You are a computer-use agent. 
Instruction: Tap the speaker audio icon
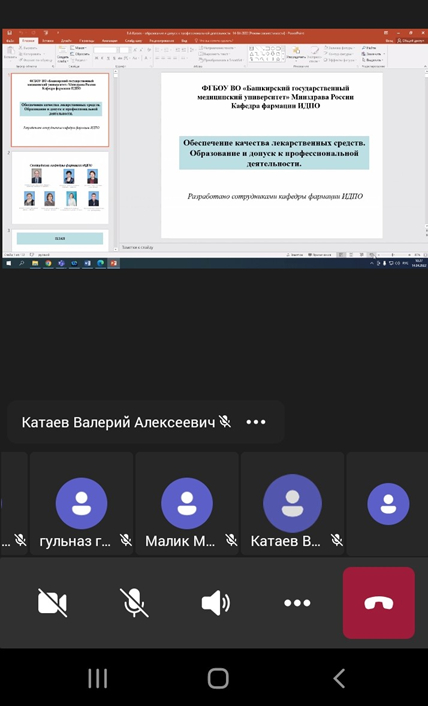click(216, 602)
